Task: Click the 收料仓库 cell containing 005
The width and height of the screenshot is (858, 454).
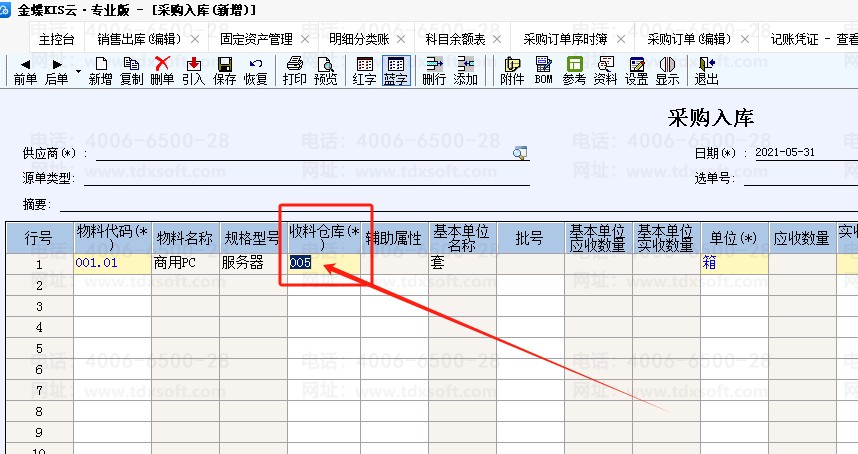Action: pos(323,263)
